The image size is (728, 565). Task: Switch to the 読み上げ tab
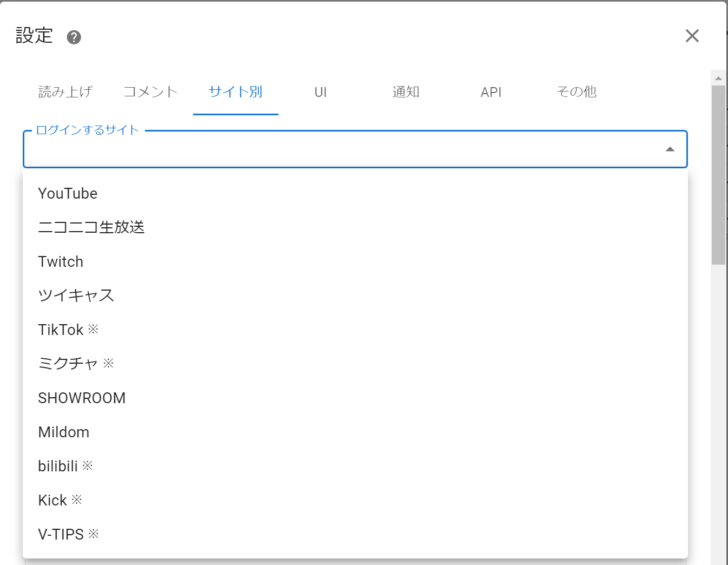(x=65, y=92)
